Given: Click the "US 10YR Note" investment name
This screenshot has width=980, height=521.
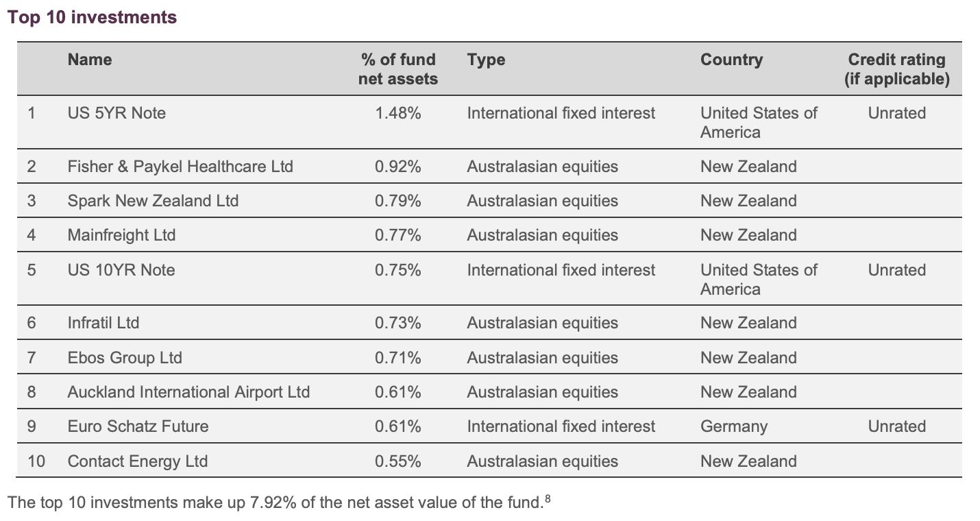Looking at the screenshot, I should [121, 270].
